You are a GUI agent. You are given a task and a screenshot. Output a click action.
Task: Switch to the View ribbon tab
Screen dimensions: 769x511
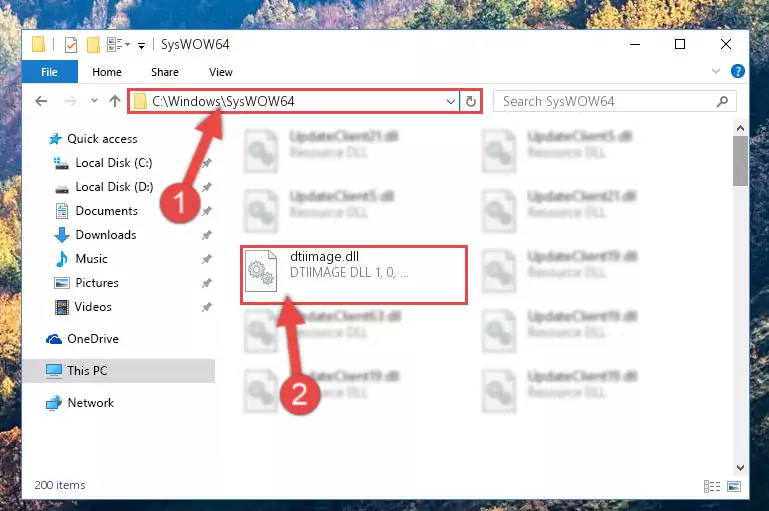[221, 72]
